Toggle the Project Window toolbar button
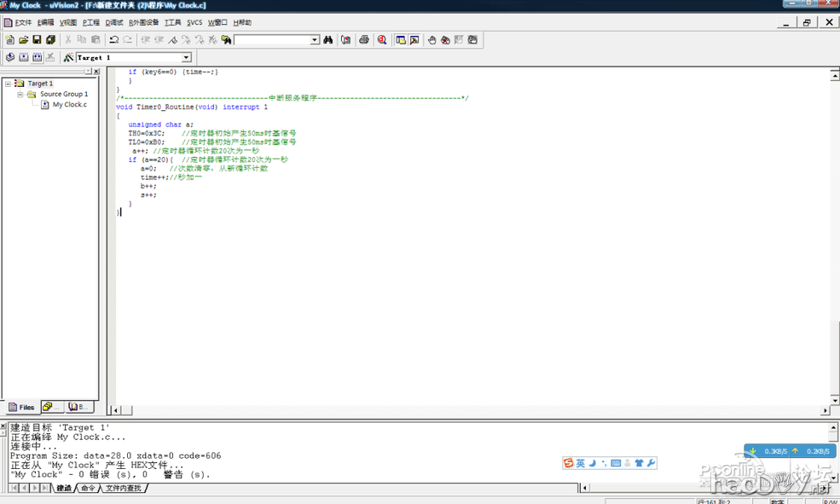 click(x=401, y=40)
